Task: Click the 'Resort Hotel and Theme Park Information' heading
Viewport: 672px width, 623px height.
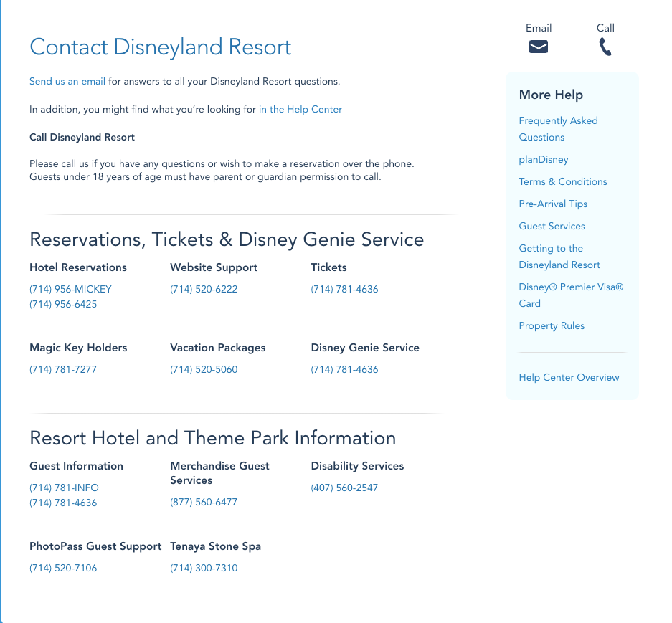Action: click(x=213, y=438)
